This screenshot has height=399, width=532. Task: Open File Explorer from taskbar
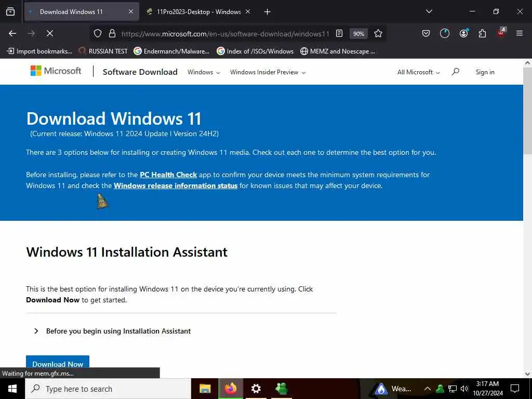coord(205,389)
